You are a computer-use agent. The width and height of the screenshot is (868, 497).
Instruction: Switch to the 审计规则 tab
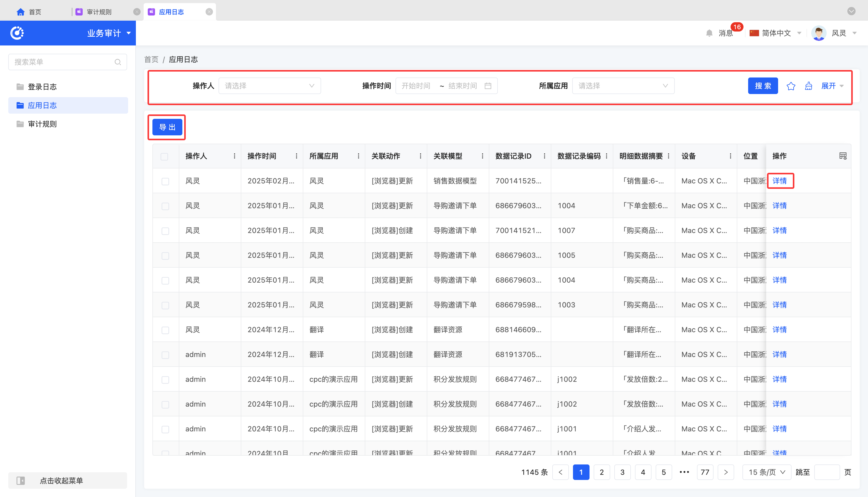[x=99, y=12]
